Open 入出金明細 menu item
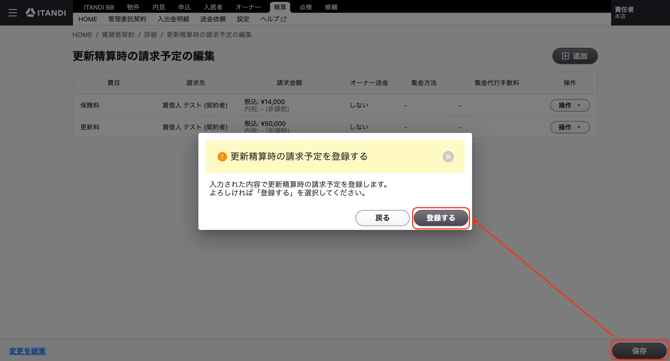Screen dimensions: 670x361 pos(173,19)
